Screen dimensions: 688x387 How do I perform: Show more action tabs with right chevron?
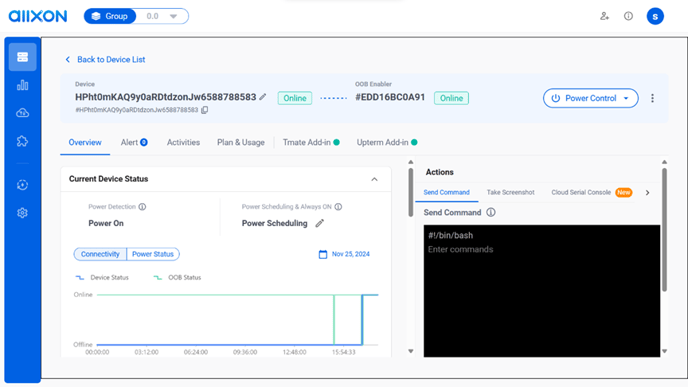[648, 193]
